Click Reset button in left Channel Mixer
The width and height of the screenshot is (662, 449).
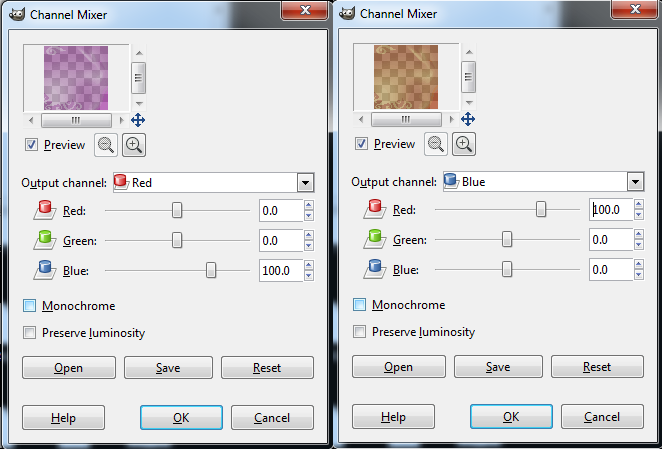(x=268, y=367)
